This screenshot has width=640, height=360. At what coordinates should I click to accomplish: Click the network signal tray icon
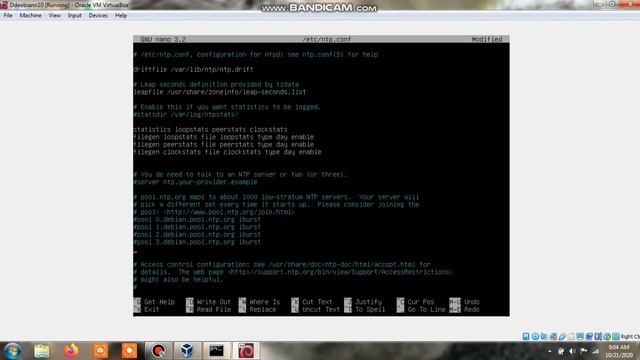coord(596,351)
